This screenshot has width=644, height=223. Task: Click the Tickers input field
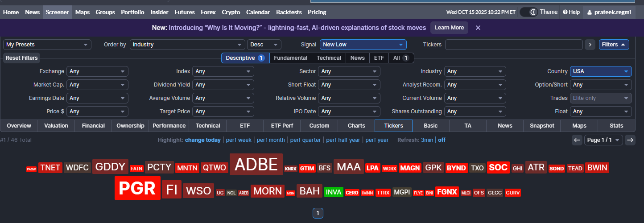pos(514,45)
